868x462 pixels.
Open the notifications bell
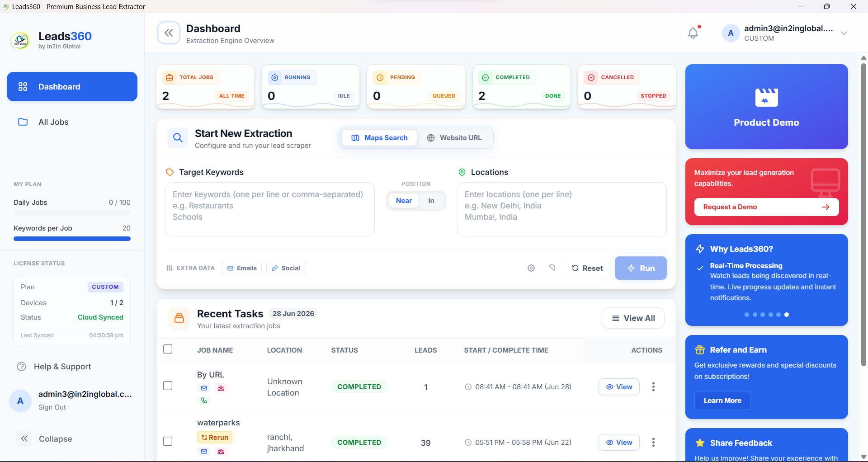(693, 33)
